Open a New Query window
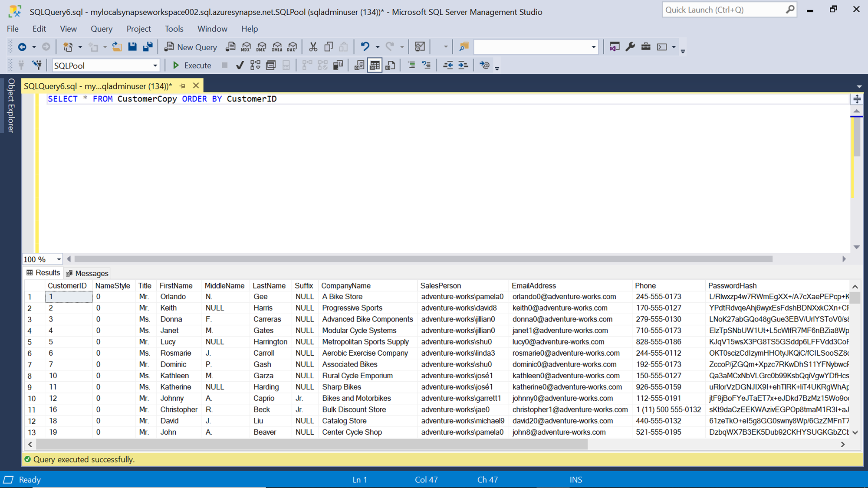The height and width of the screenshot is (488, 868). [191, 47]
